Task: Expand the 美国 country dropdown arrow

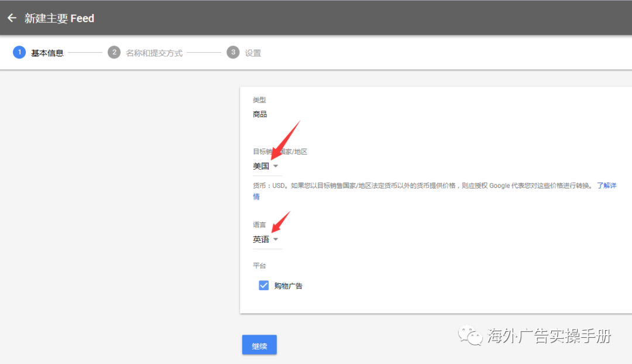Action: pos(276,166)
